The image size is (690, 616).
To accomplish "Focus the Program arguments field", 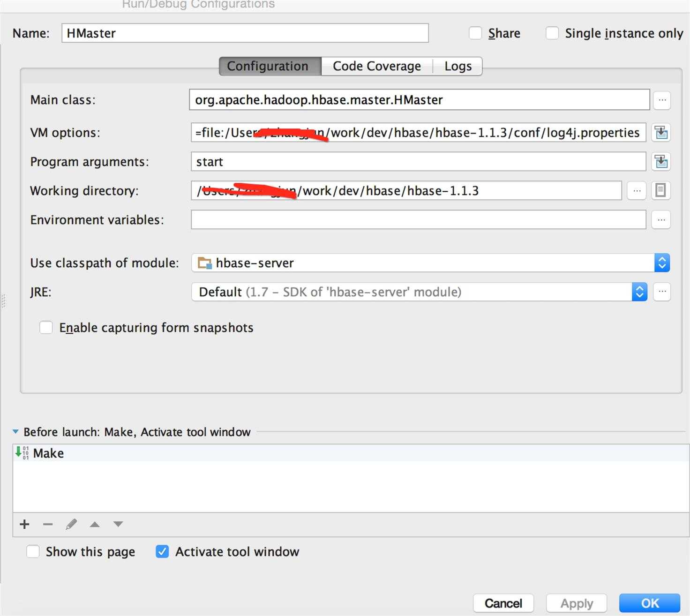I will (x=419, y=162).
